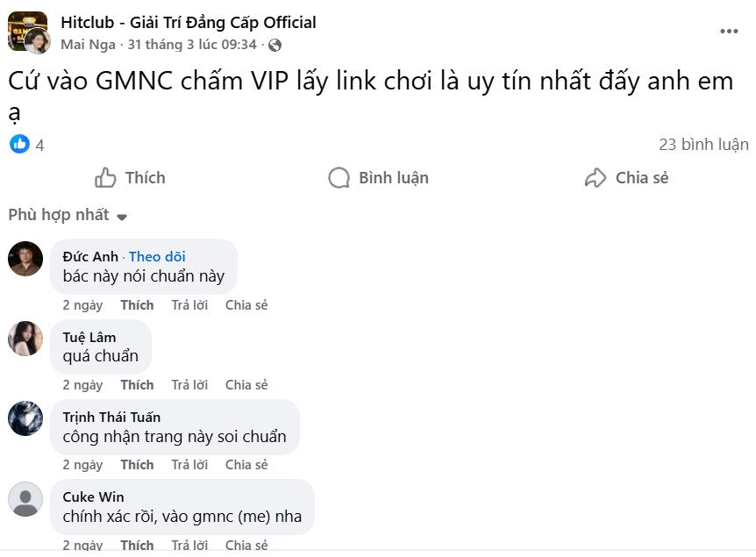Open post options via the three-dot icon
The height and width of the screenshot is (557, 756).
click(x=728, y=31)
